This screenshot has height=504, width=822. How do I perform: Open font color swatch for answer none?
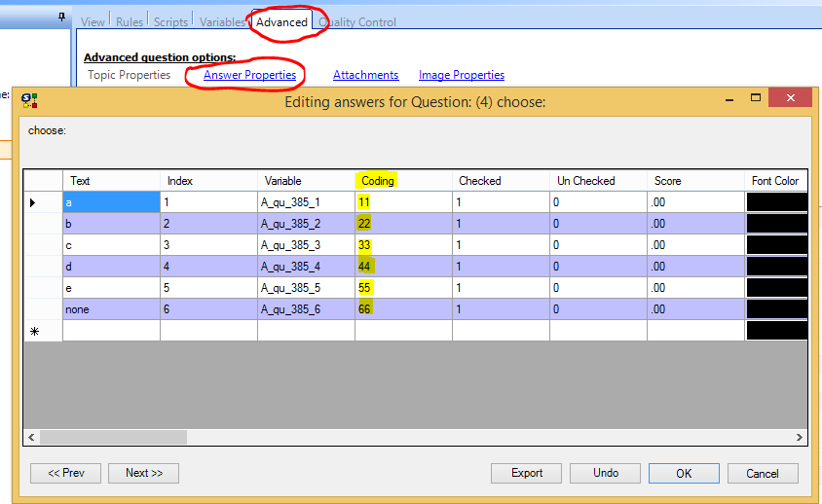[776, 309]
